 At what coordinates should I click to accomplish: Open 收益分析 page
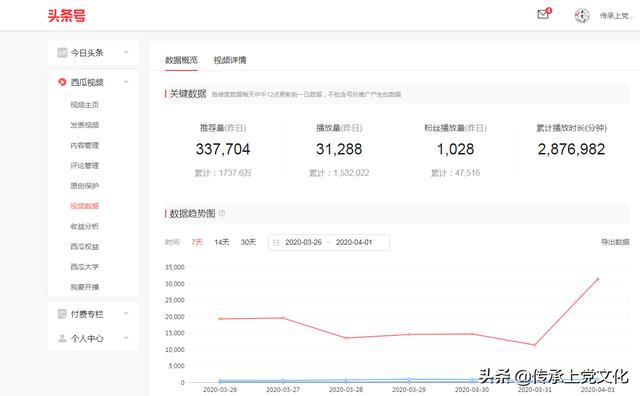(84, 226)
